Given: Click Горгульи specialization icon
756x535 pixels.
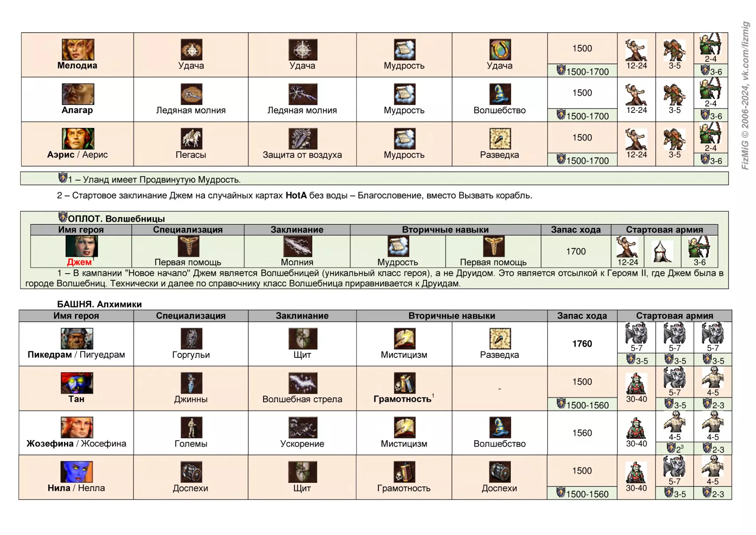Looking at the screenshot, I should pyautogui.click(x=191, y=338).
